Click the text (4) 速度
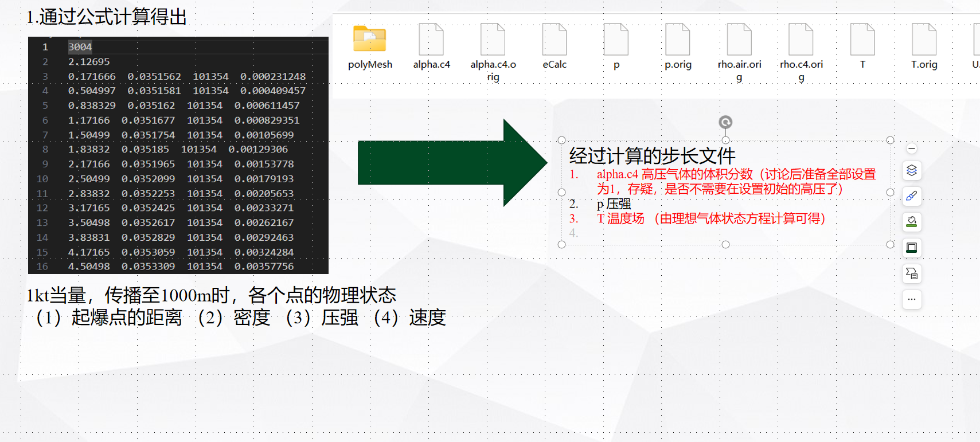Screen dimensions: 980x442 (409, 318)
